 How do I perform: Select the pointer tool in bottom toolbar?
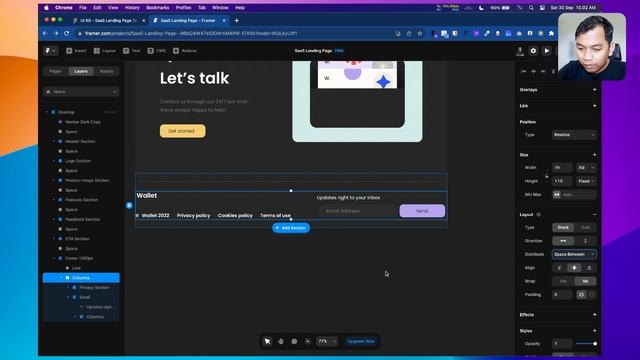(x=267, y=341)
